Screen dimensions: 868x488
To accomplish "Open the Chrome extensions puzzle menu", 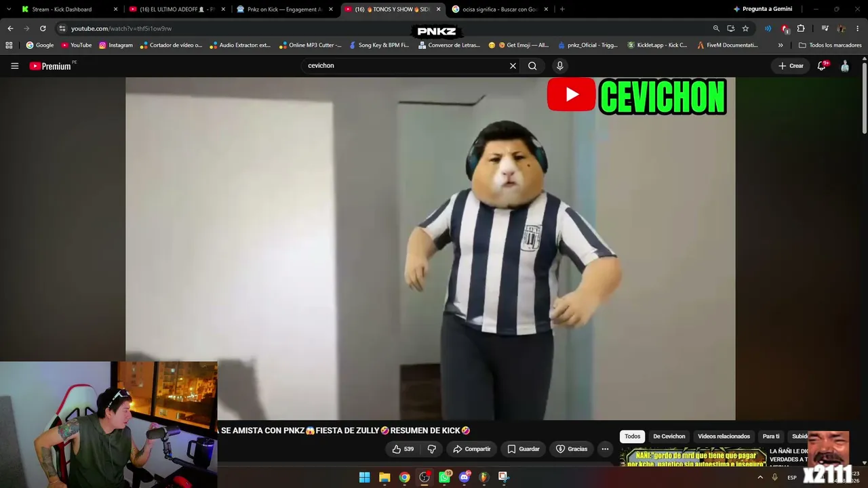I will pyautogui.click(x=801, y=28).
